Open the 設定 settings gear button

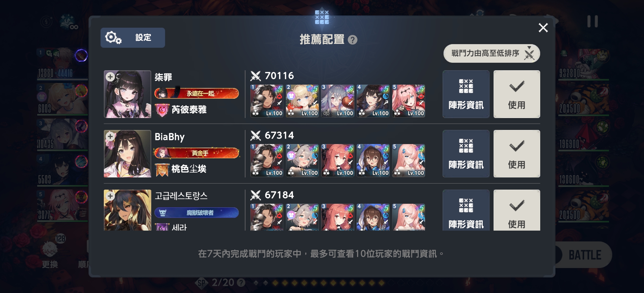tap(133, 38)
